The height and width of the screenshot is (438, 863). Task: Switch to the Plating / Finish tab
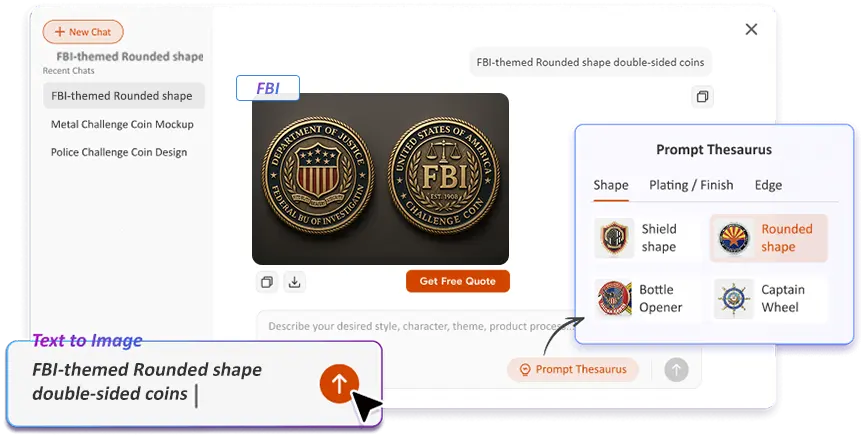click(691, 185)
